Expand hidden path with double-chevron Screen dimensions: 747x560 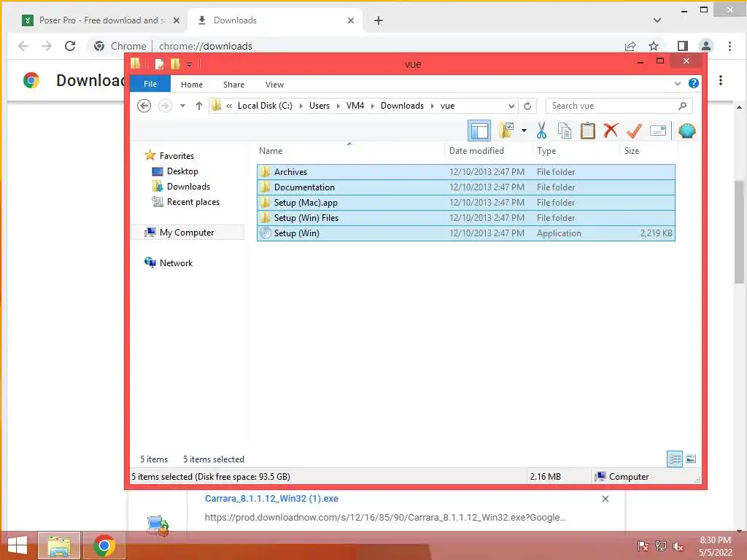pyautogui.click(x=229, y=106)
